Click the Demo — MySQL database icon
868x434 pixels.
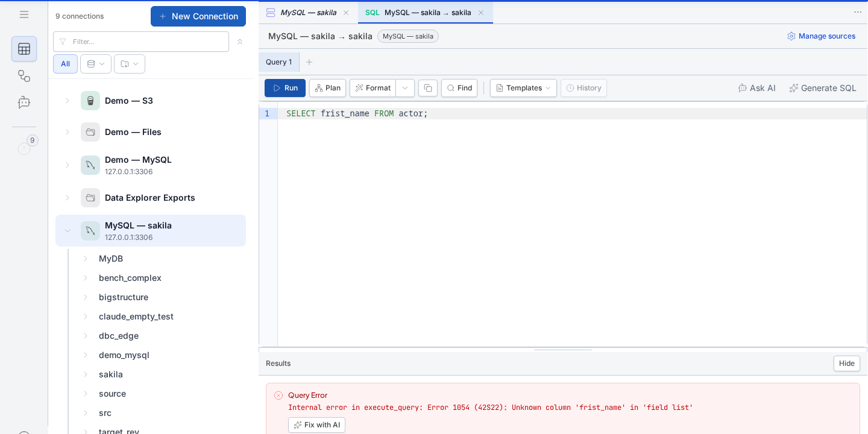[90, 165]
